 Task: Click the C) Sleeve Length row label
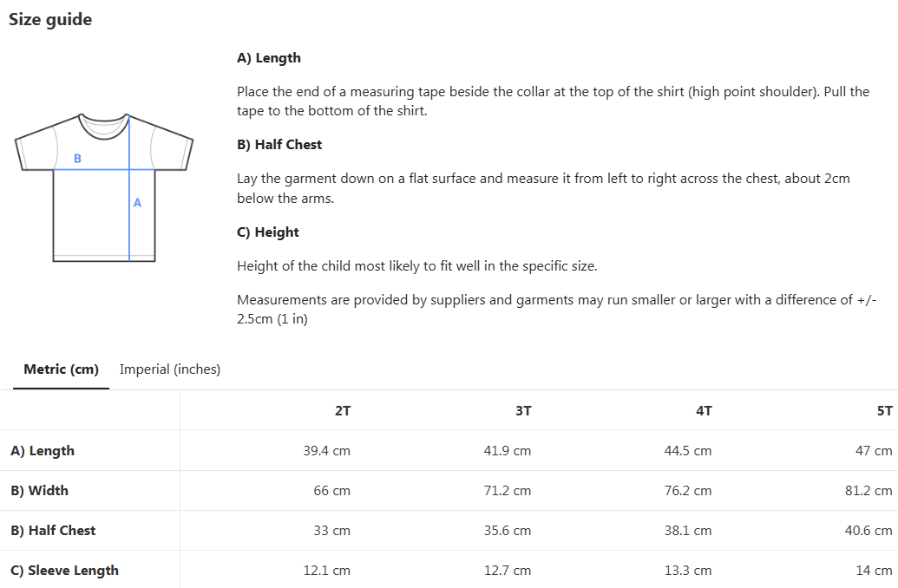(65, 571)
